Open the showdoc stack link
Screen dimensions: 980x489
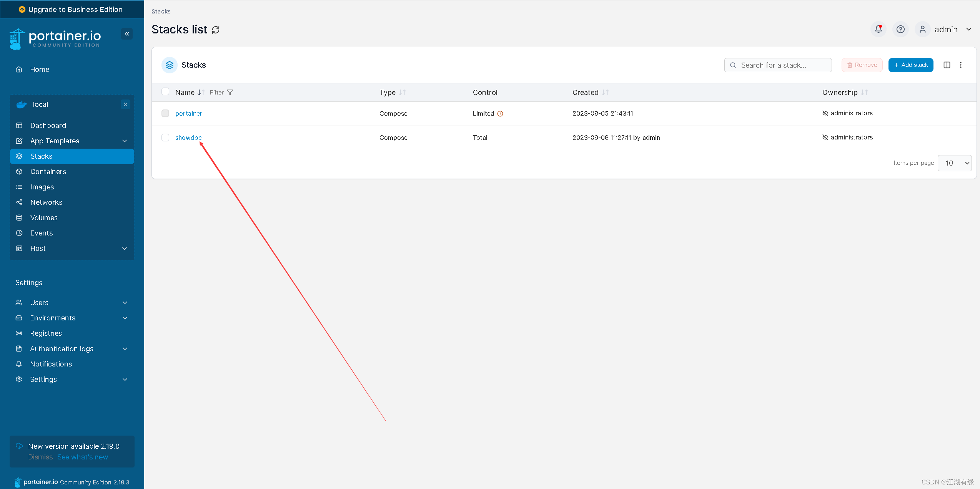pyautogui.click(x=188, y=137)
